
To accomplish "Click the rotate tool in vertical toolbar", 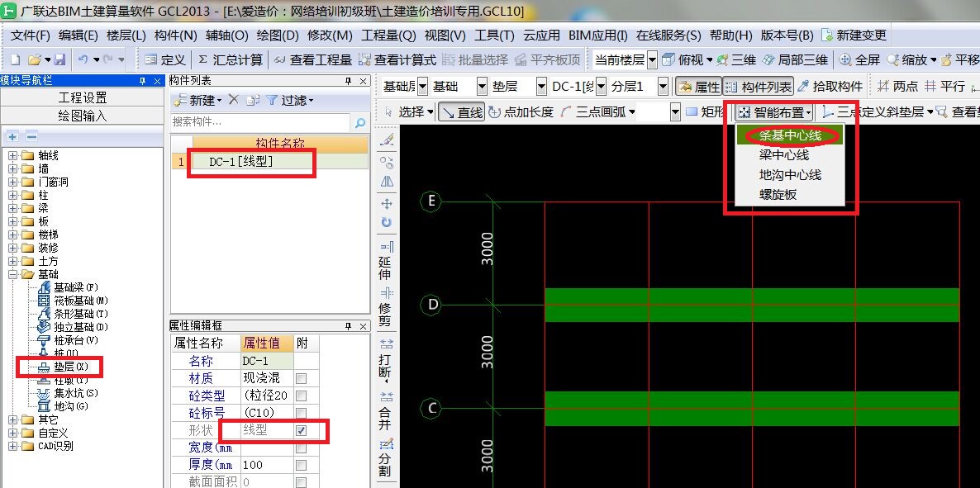I will tap(386, 222).
